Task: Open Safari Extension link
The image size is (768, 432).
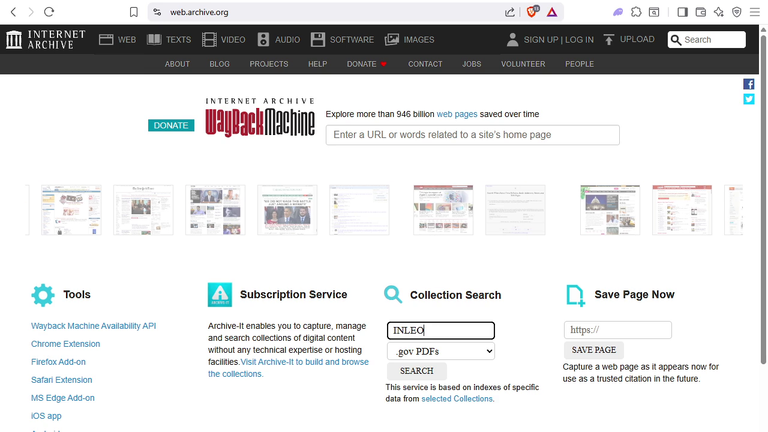Action: (x=62, y=380)
